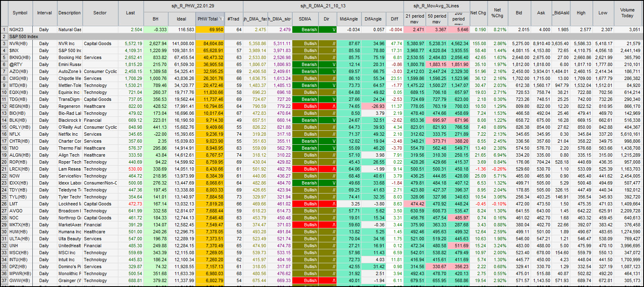
Task: Select the Humana Inc description cell
Action: 70,232
